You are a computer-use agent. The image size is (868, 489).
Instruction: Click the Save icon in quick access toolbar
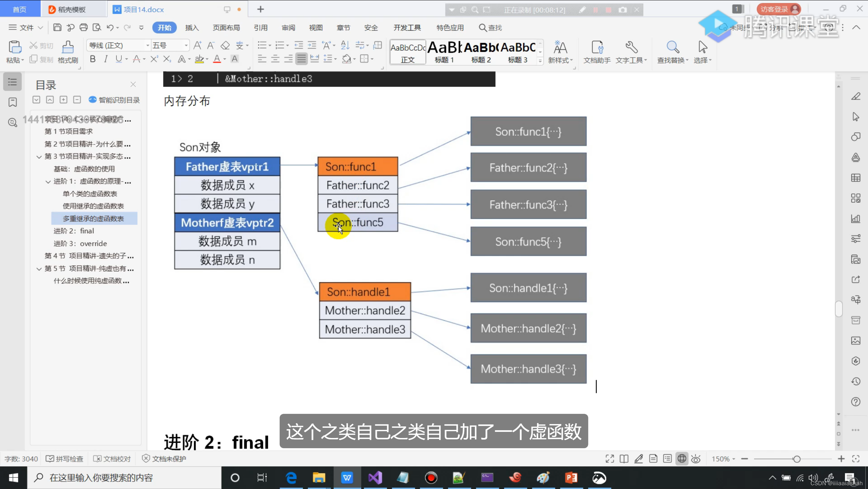pos(57,27)
